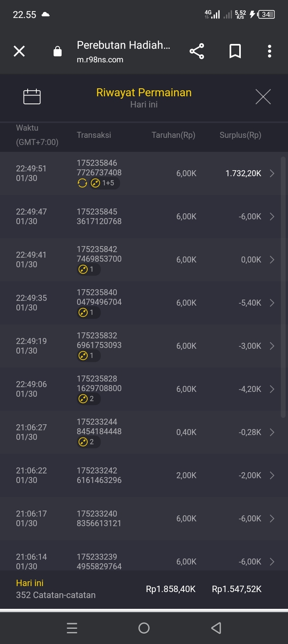
Task: Click the history list scrollbar
Action: click(x=283, y=288)
